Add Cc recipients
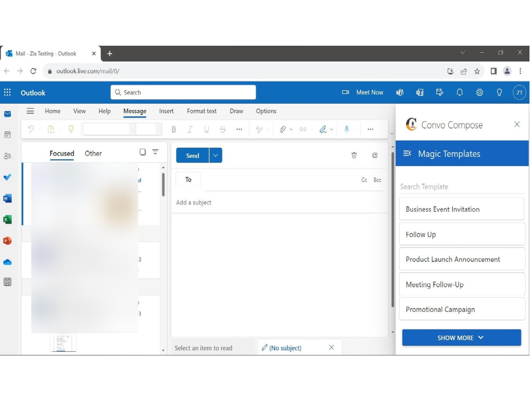This screenshot has width=532, height=399. (x=364, y=180)
